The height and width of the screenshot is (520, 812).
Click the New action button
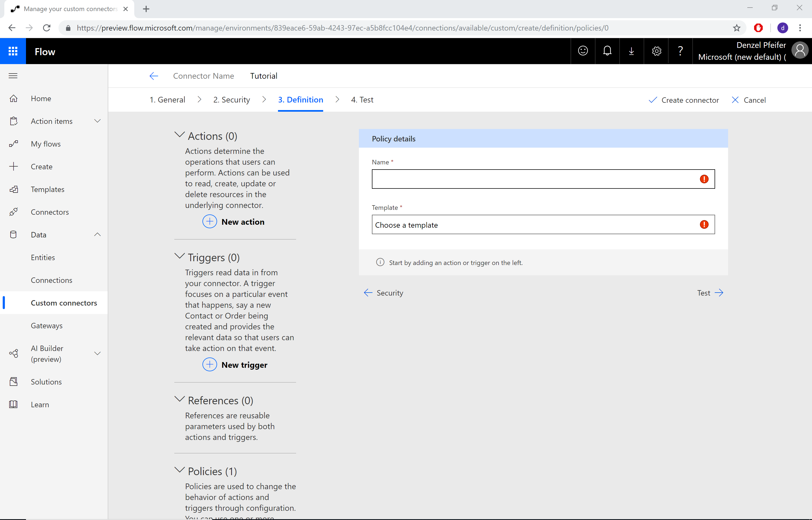(233, 221)
